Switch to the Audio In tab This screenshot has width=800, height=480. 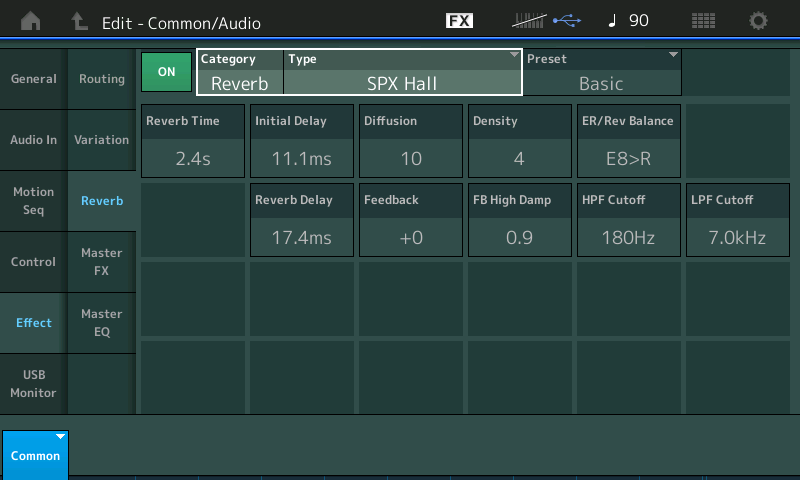point(34,140)
